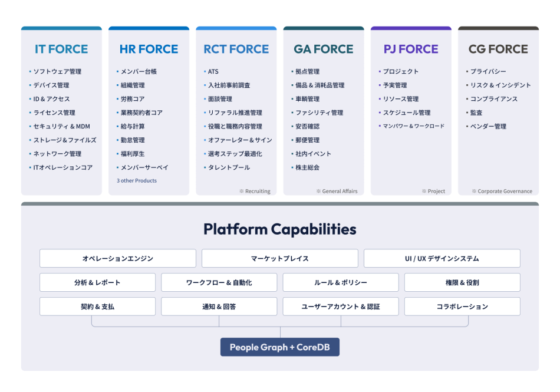Click ソフトウェア管理 in IT FORCE list
The width and height of the screenshot is (560, 392).
coord(57,71)
